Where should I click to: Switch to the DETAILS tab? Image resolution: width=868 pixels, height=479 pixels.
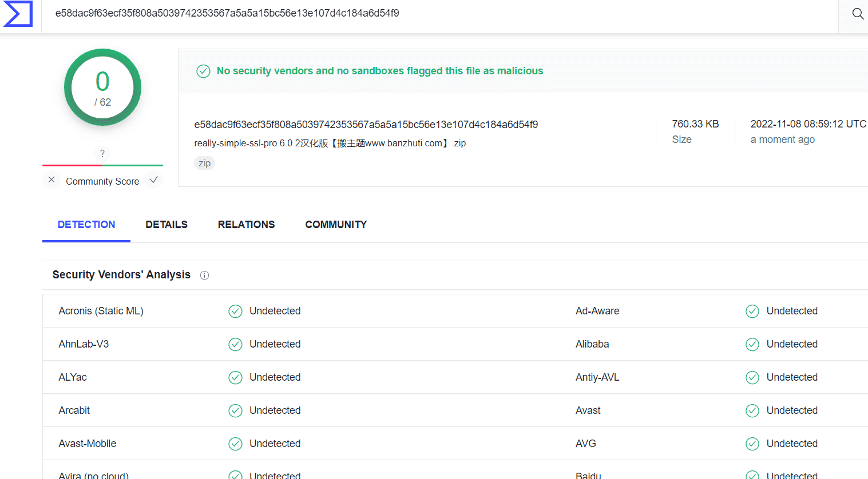click(x=167, y=225)
